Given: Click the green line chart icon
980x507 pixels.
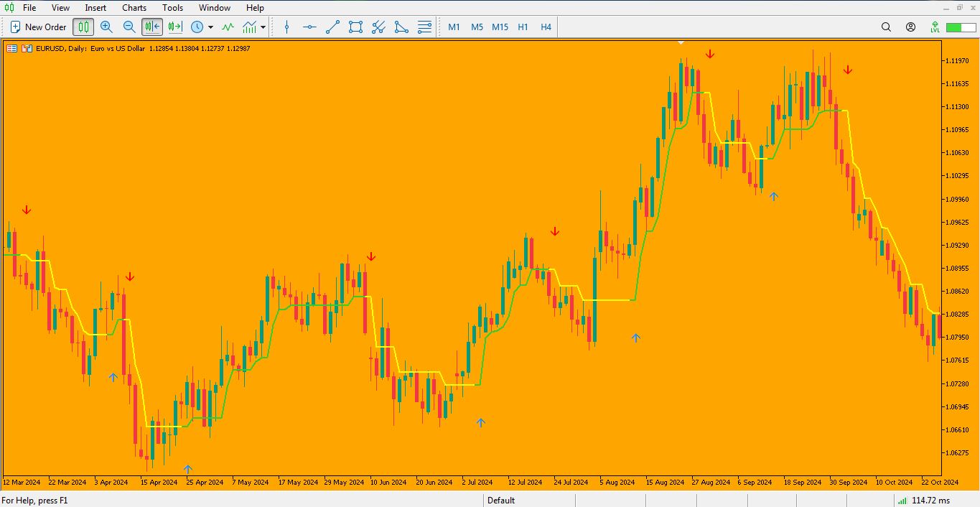Looking at the screenshot, I should 228,27.
